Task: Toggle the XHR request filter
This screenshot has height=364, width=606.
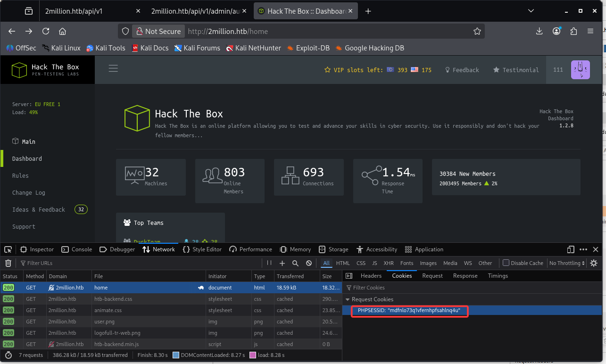Action: point(389,263)
